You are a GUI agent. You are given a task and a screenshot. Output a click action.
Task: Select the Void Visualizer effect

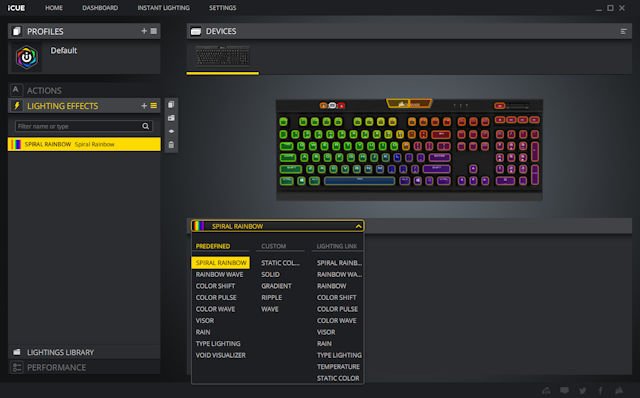pyautogui.click(x=220, y=355)
